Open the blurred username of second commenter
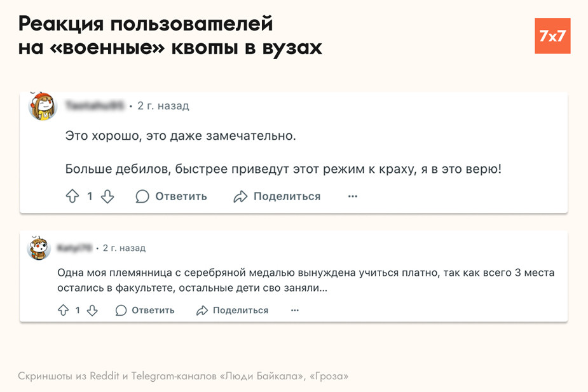This screenshot has width=588, height=392. point(74,248)
